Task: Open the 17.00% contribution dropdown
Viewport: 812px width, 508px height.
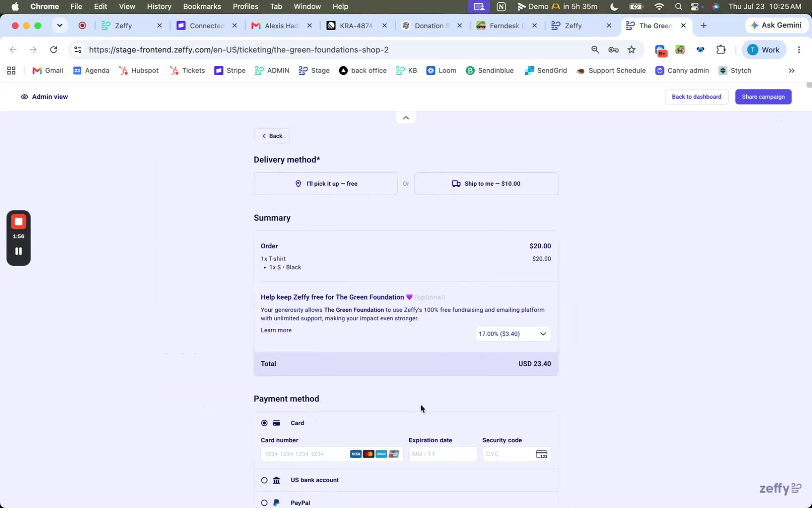Action: click(513, 334)
